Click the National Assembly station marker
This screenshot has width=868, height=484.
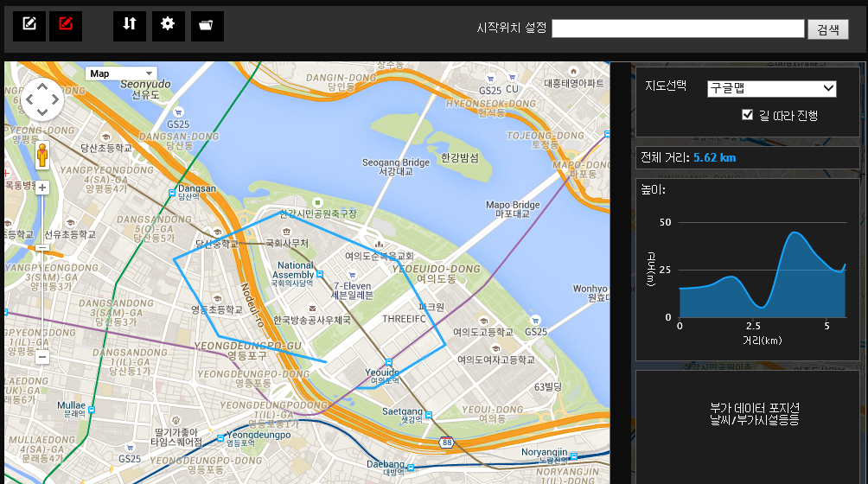[x=321, y=274]
